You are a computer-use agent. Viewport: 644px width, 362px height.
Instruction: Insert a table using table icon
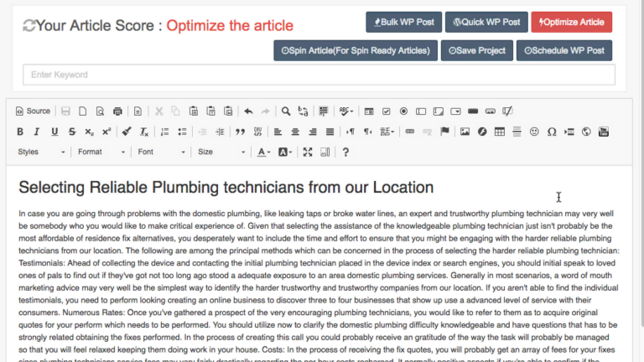[x=500, y=132]
